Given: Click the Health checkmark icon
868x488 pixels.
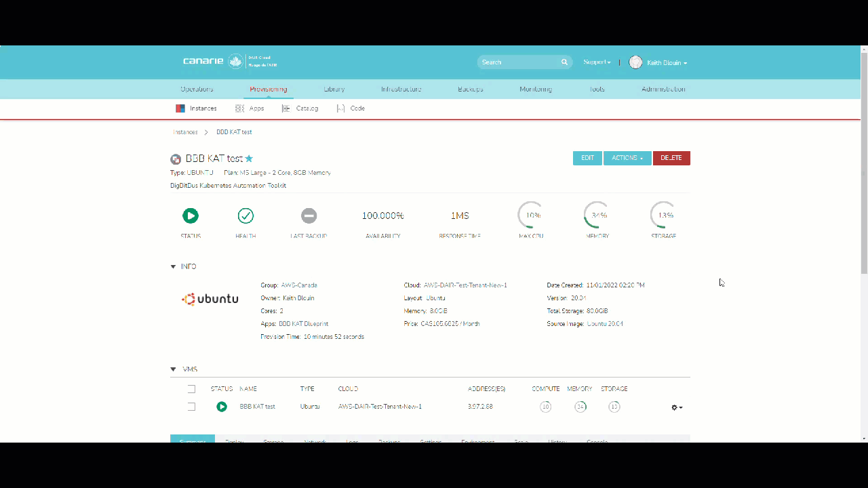Looking at the screenshot, I should pyautogui.click(x=245, y=216).
